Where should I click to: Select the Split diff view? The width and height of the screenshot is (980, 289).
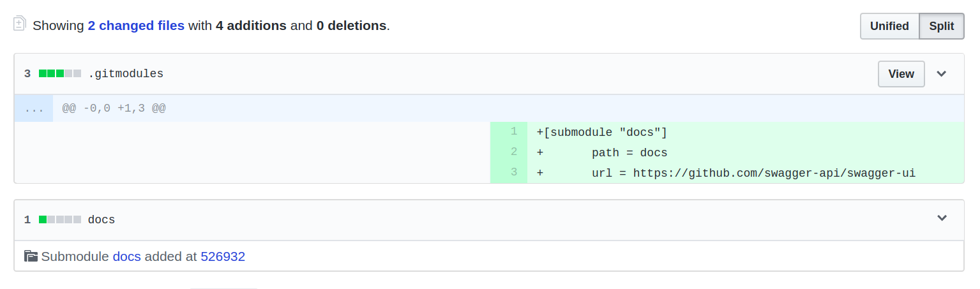pos(941,26)
